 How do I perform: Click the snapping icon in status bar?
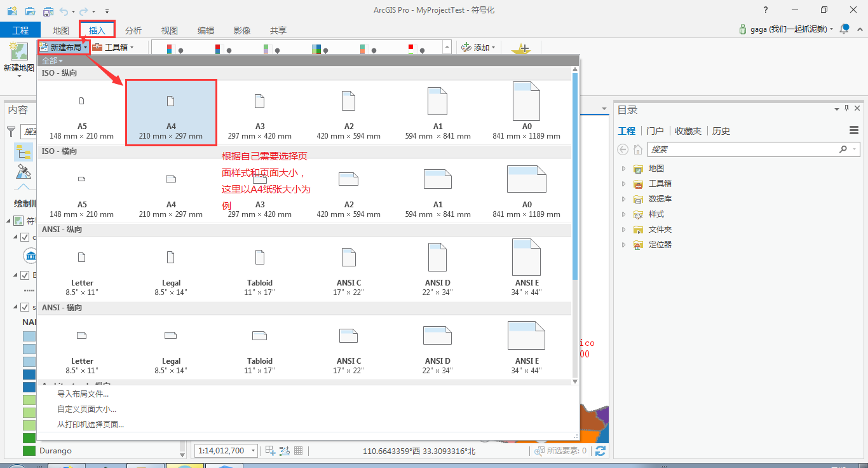284,451
